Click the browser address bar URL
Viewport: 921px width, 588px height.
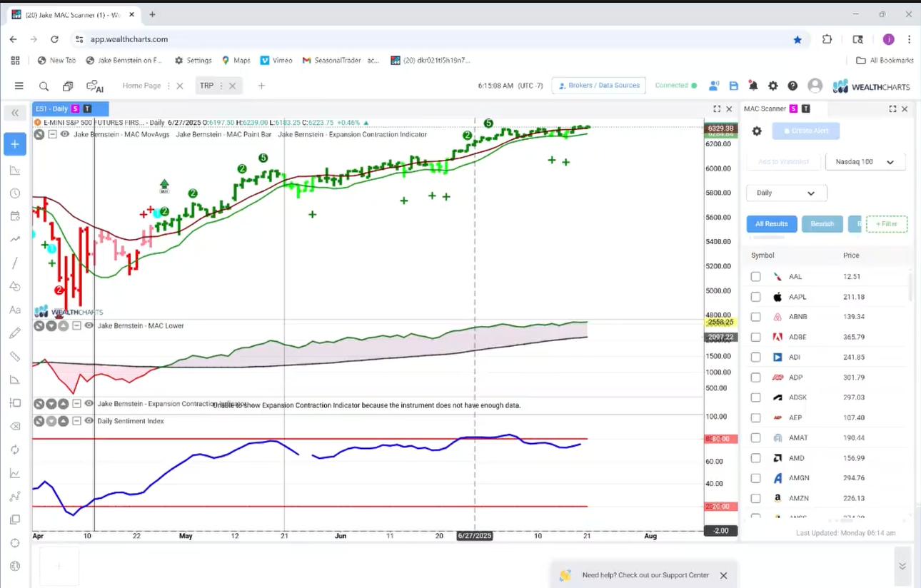click(x=129, y=39)
